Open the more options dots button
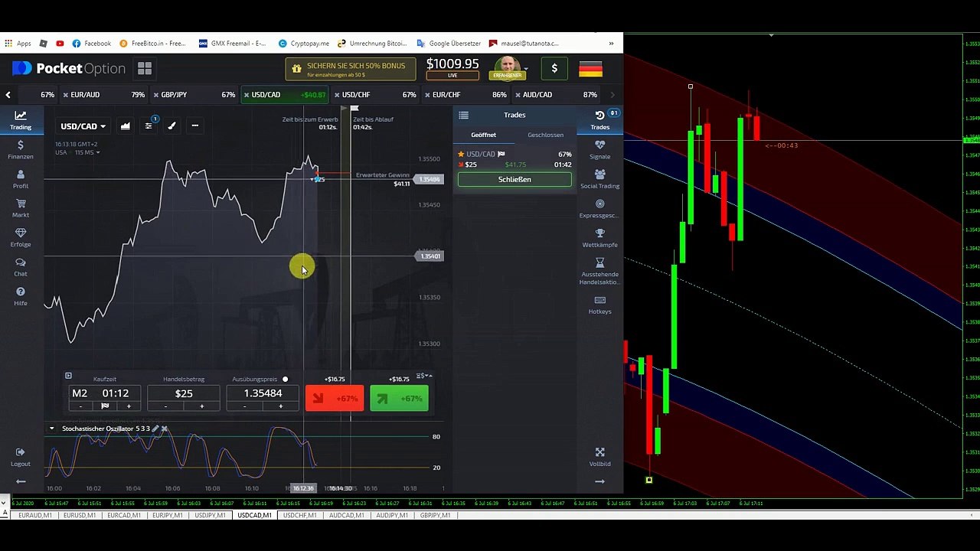980x551 pixels. (x=195, y=126)
